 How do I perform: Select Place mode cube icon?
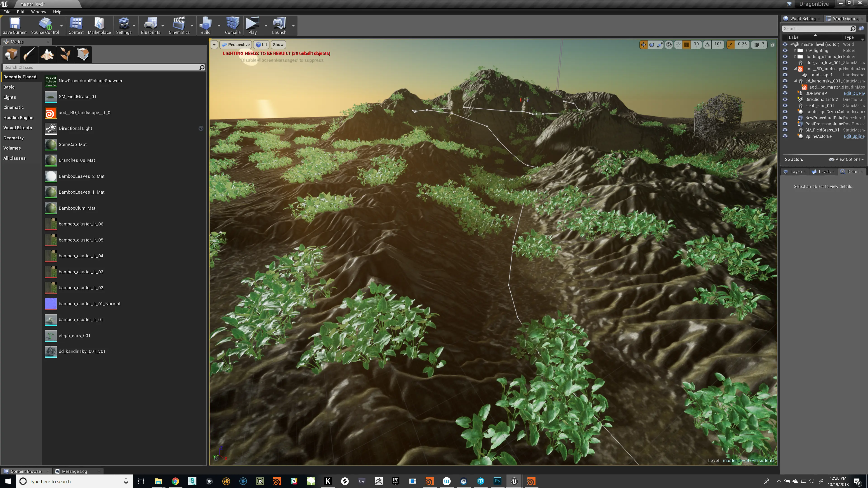point(12,54)
